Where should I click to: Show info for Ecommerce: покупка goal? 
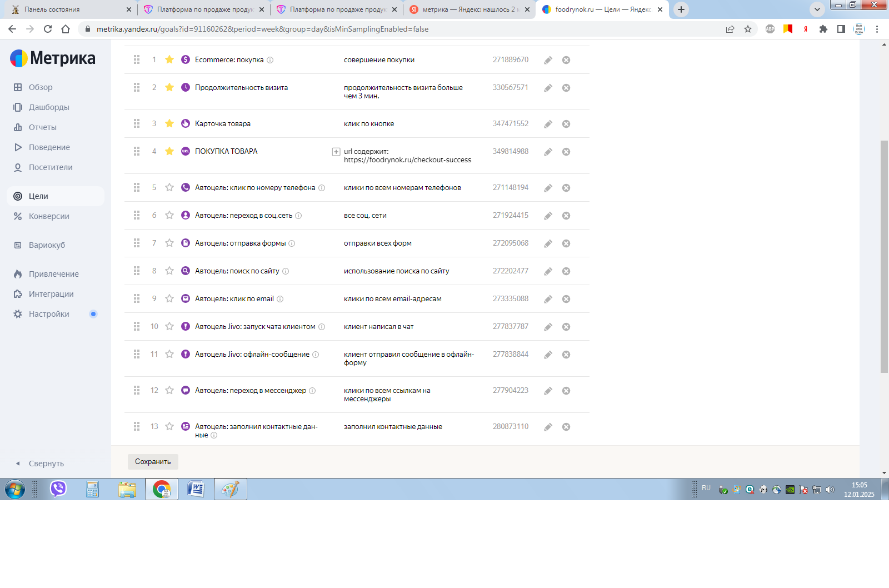tap(270, 60)
